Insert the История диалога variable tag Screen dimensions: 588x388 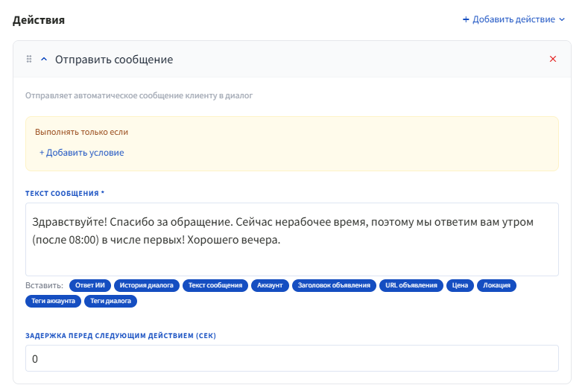point(147,285)
